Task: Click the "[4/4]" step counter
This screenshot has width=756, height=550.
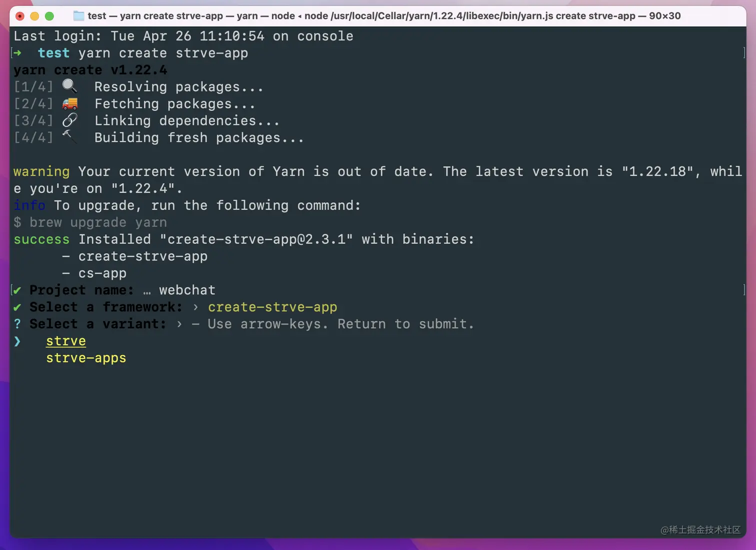Action: click(x=33, y=137)
